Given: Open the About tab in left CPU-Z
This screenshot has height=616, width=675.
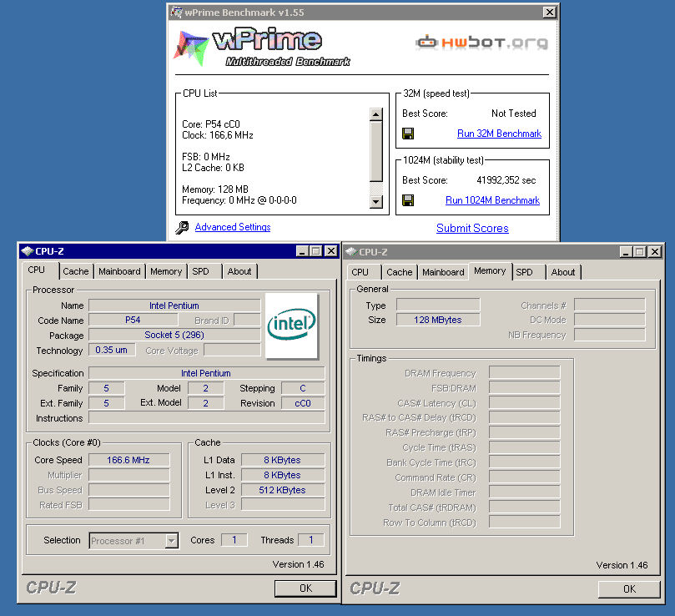Looking at the screenshot, I should click(239, 271).
